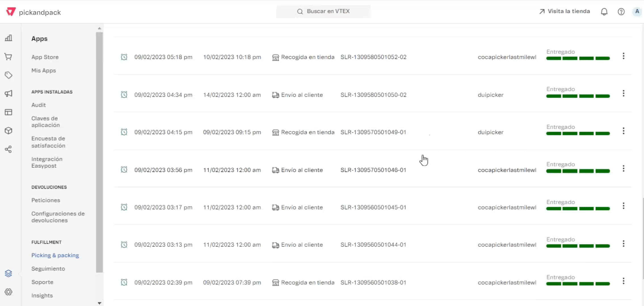Open the Soporte section
The width and height of the screenshot is (644, 306).
tap(42, 282)
